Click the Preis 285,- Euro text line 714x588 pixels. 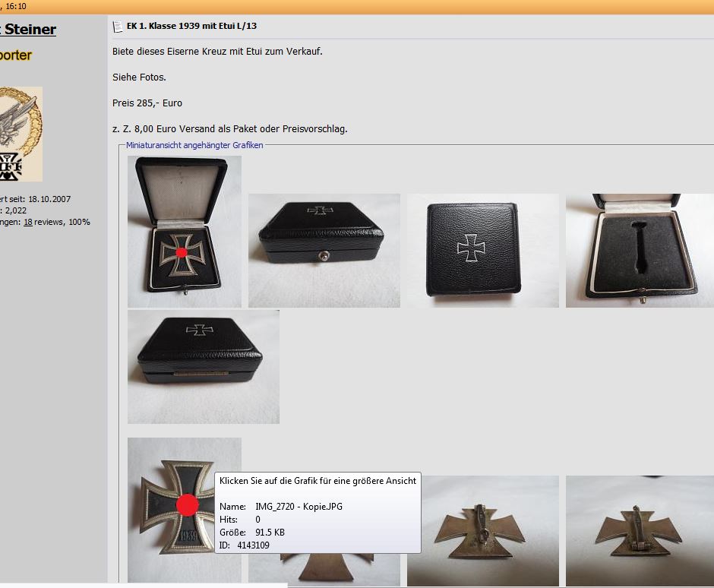[147, 103]
